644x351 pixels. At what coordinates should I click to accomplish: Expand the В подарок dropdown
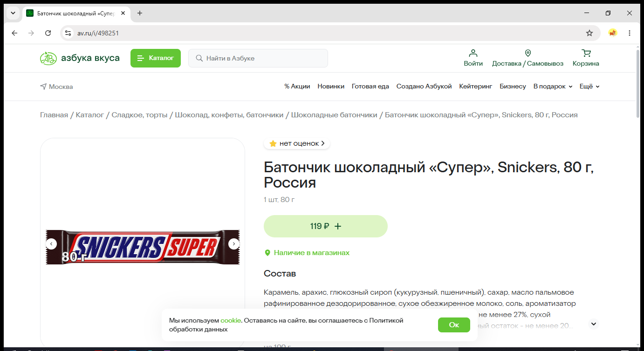click(553, 87)
